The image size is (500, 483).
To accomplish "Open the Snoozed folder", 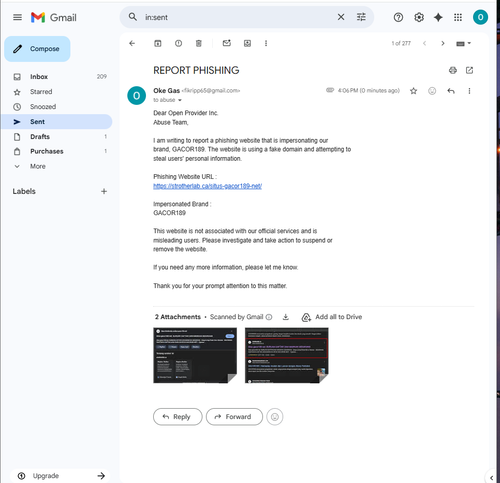I will (x=56, y=107).
